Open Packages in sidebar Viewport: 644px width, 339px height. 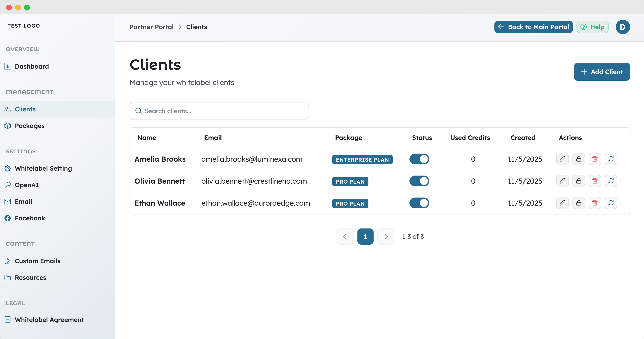click(30, 126)
